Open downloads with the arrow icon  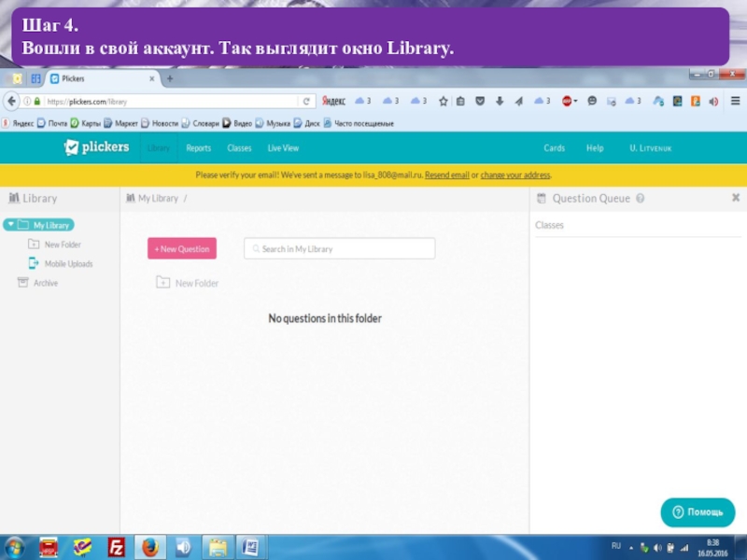tap(500, 101)
